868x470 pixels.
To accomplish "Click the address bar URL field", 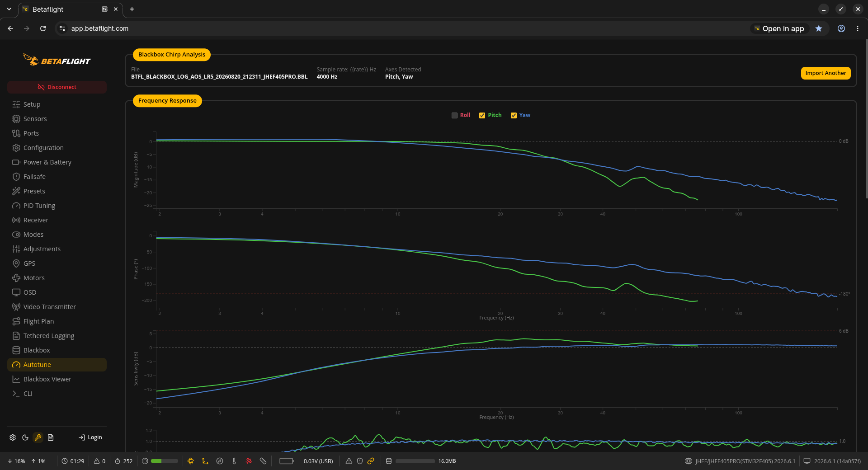I will (402, 28).
